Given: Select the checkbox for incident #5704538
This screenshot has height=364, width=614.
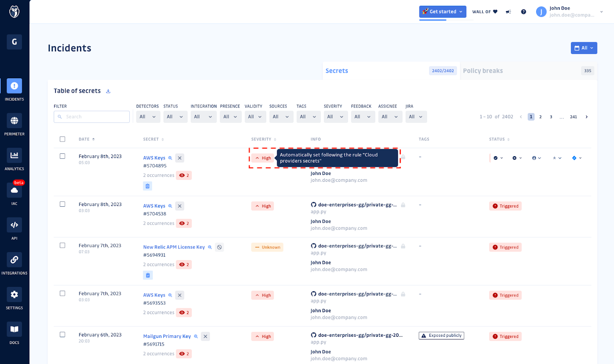Looking at the screenshot, I should (63, 204).
